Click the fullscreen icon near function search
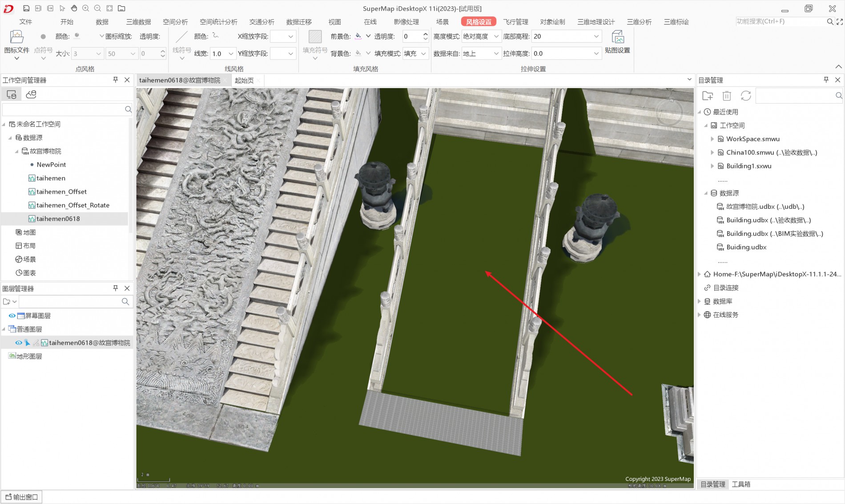The width and height of the screenshot is (845, 504). (x=840, y=21)
